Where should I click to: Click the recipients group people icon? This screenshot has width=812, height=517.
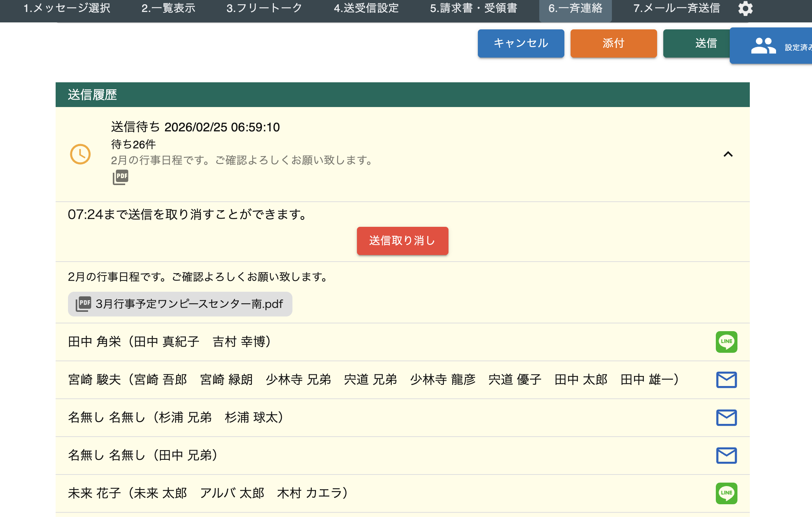pyautogui.click(x=763, y=46)
